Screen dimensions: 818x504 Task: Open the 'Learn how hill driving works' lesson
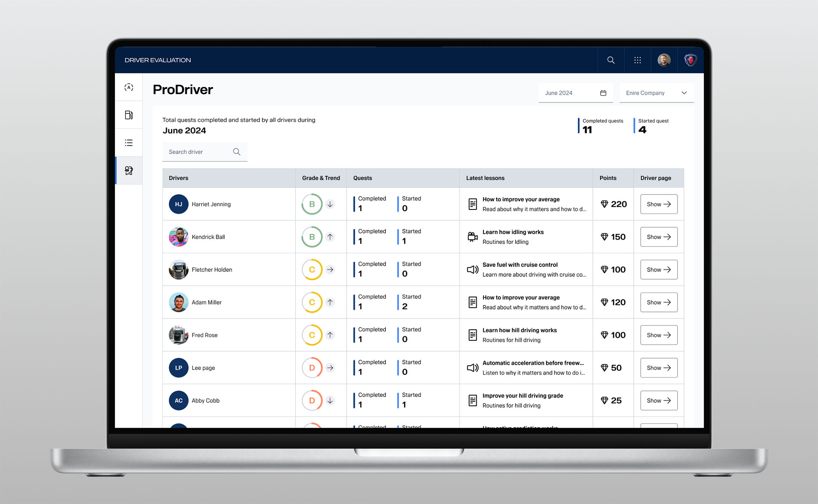[520, 330]
